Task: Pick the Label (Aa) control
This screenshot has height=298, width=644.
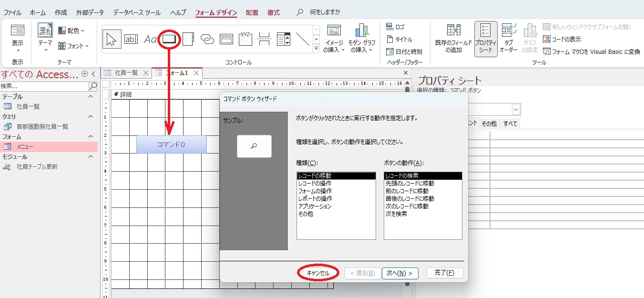Action: (x=150, y=39)
